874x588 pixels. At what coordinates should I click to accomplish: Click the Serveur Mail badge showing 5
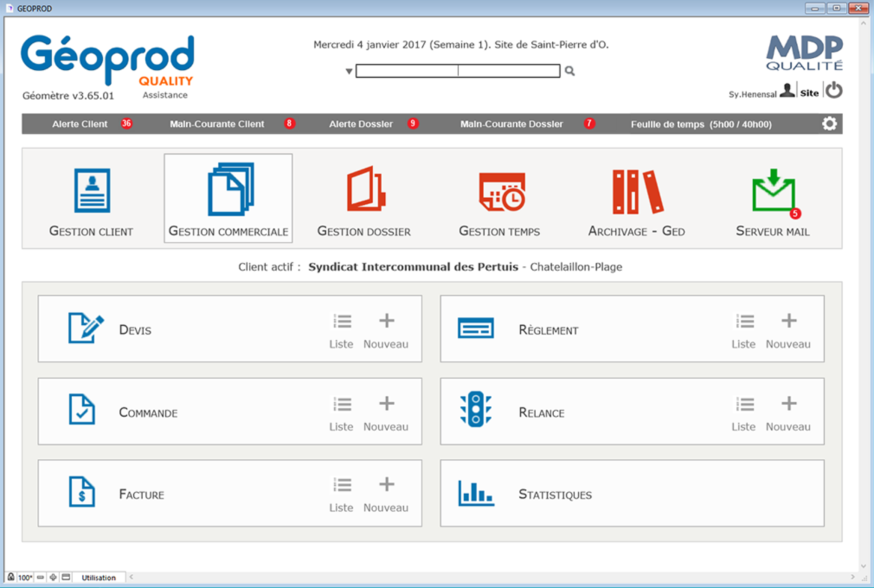point(795,214)
